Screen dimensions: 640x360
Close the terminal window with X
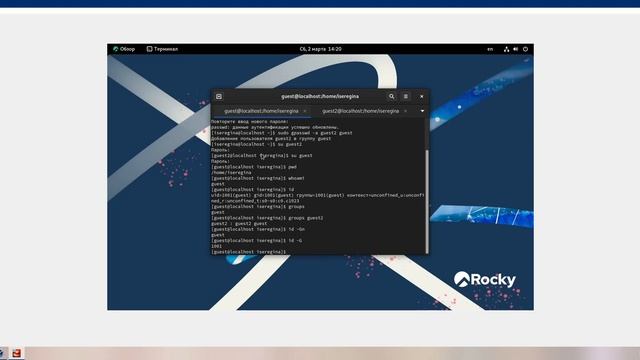pos(422,96)
